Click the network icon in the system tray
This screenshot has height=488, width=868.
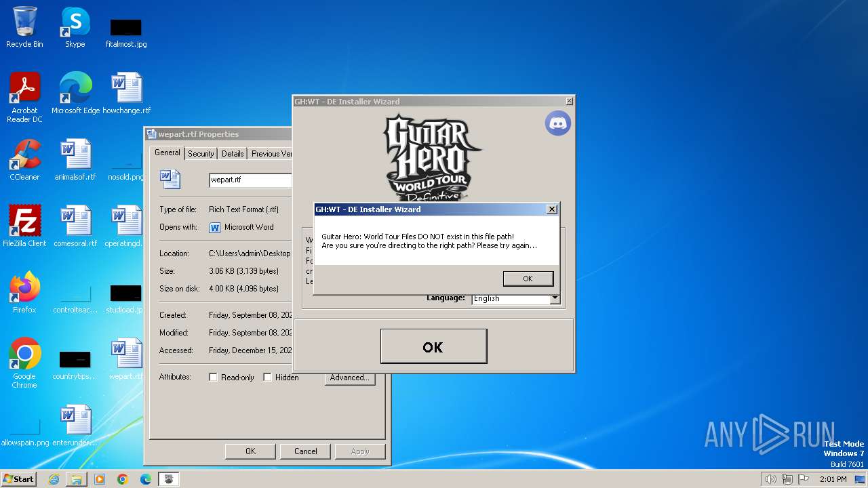click(x=787, y=479)
